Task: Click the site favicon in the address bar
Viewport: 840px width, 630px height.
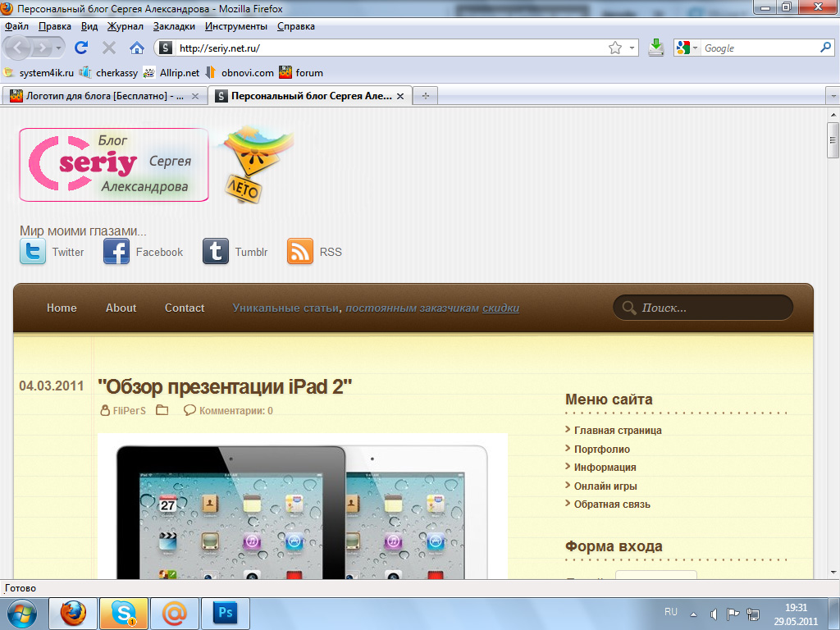Action: pyautogui.click(x=166, y=48)
